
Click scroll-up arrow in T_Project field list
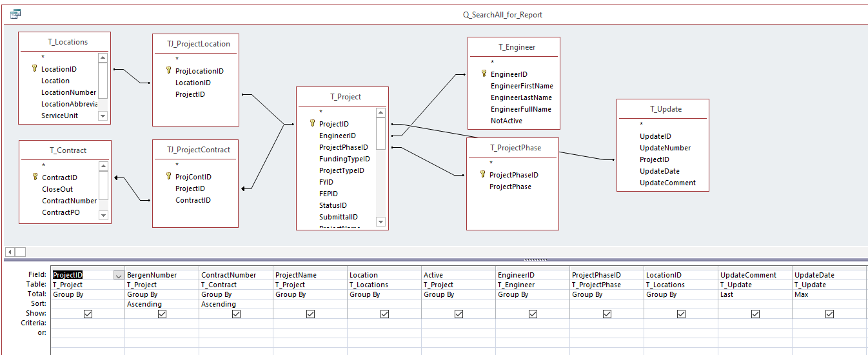pyautogui.click(x=380, y=113)
